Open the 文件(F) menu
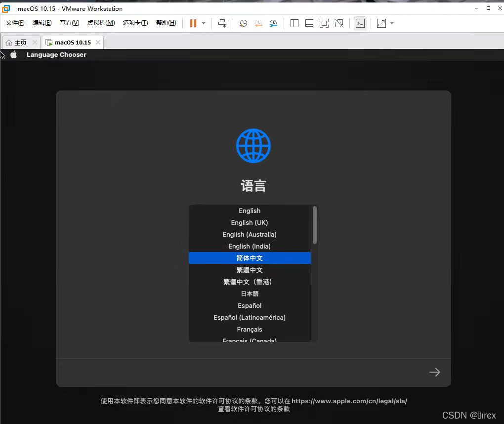The width and height of the screenshot is (504, 424). pos(15,23)
